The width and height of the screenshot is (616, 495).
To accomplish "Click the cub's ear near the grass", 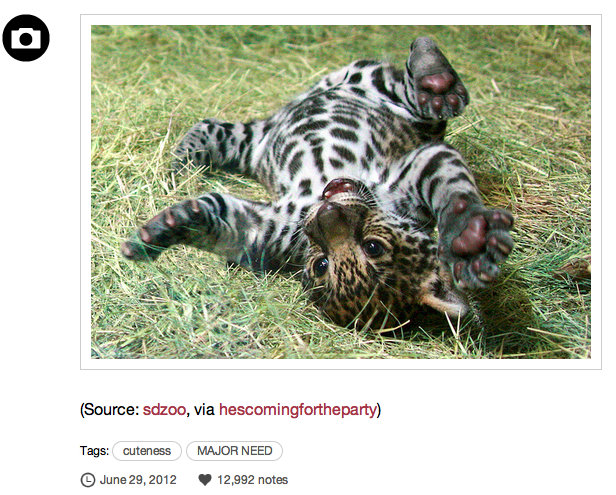I will point(446,301).
